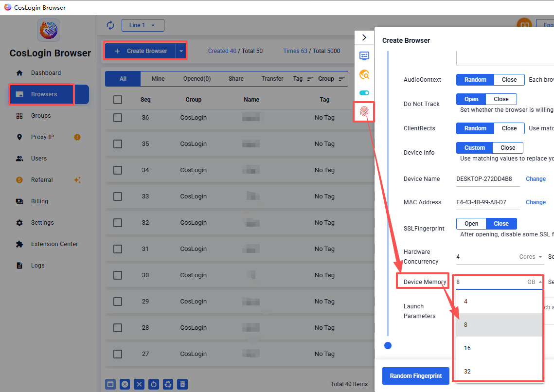Set Do Not Track to Close
This screenshot has height=392, width=554.
501,99
